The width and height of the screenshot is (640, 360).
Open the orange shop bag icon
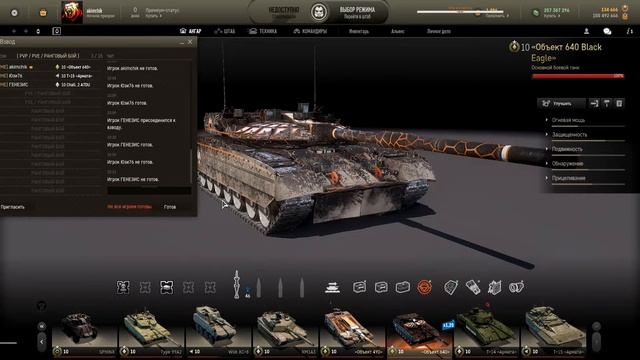pos(43,13)
